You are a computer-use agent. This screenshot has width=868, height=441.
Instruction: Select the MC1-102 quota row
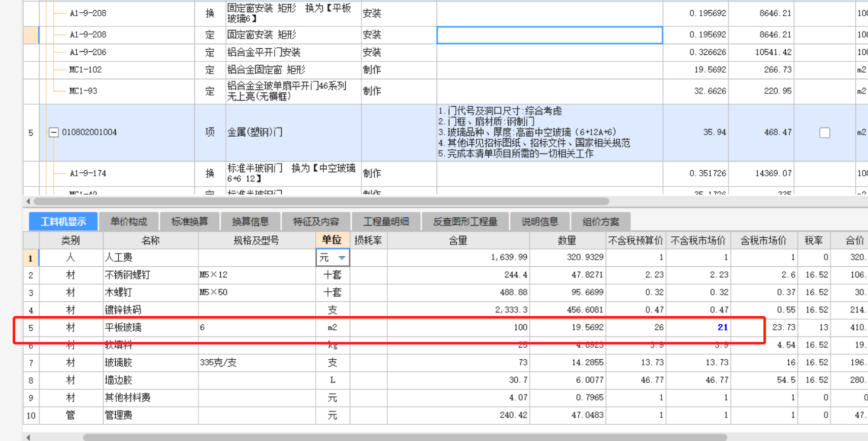coord(85,70)
